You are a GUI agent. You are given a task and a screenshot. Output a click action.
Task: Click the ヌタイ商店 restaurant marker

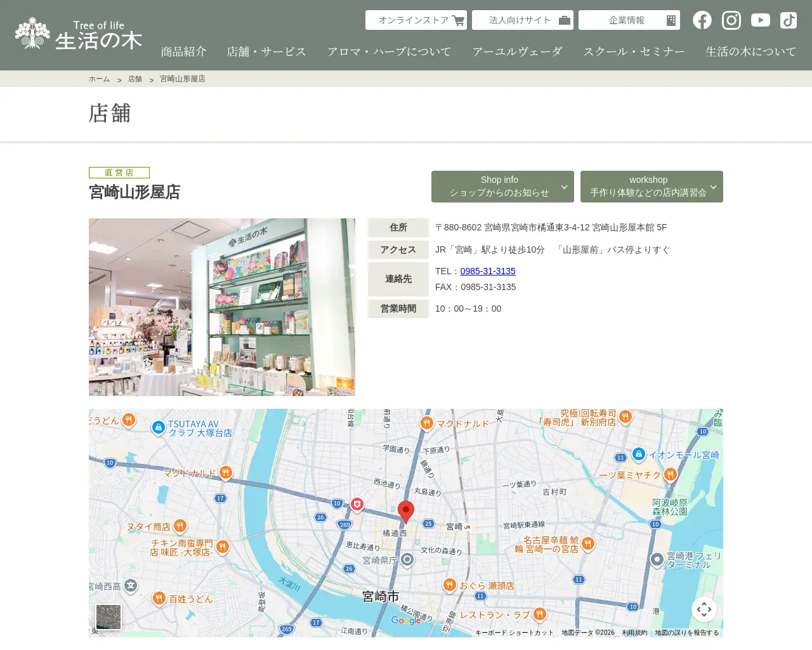click(x=180, y=526)
